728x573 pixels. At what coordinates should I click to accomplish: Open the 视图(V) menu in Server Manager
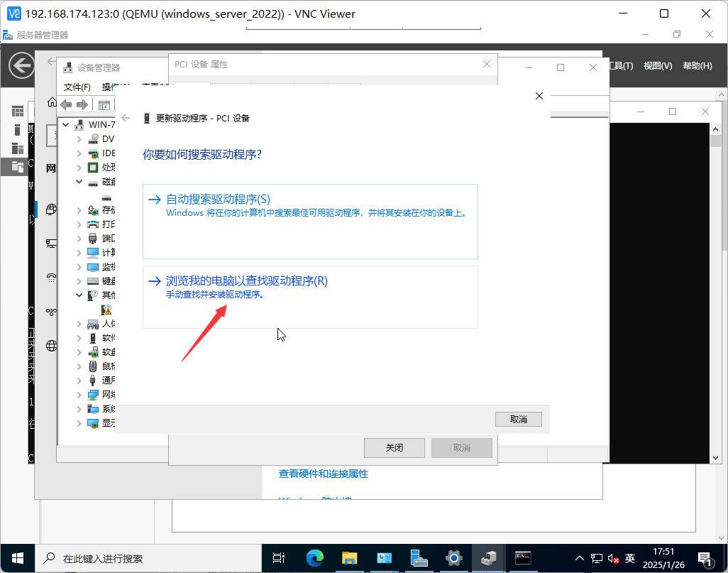click(658, 65)
